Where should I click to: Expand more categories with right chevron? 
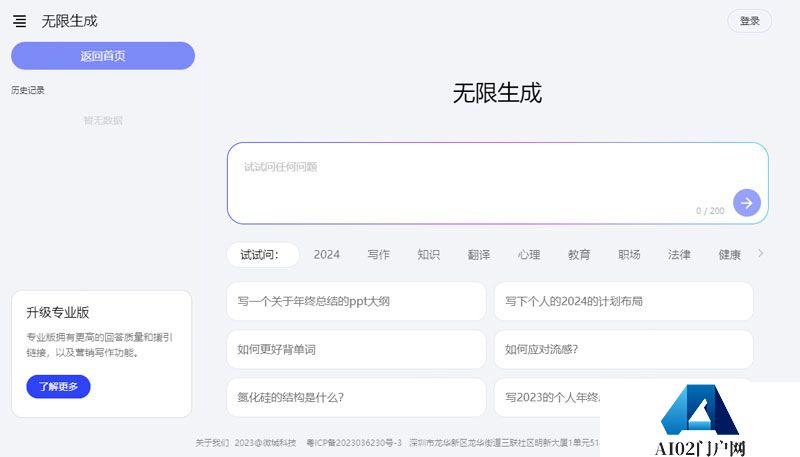pos(760,253)
